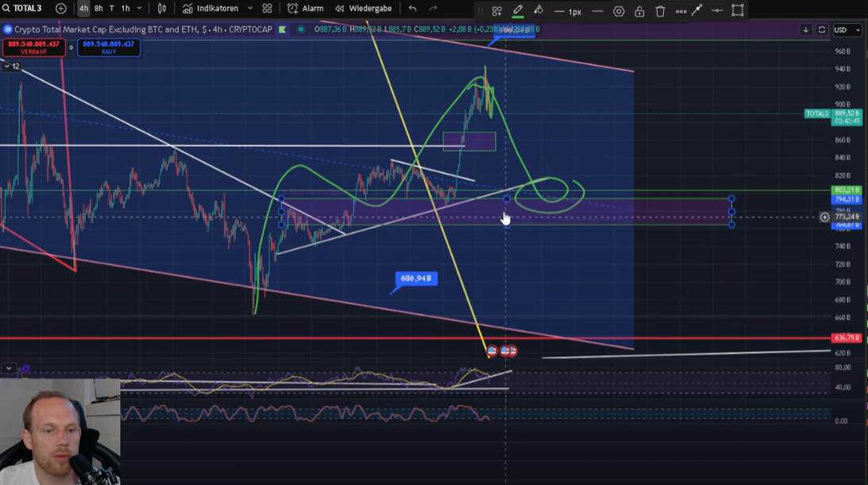Image resolution: width=868 pixels, height=485 pixels.
Task: Toggle the lock on selected drawing
Action: coord(639,11)
